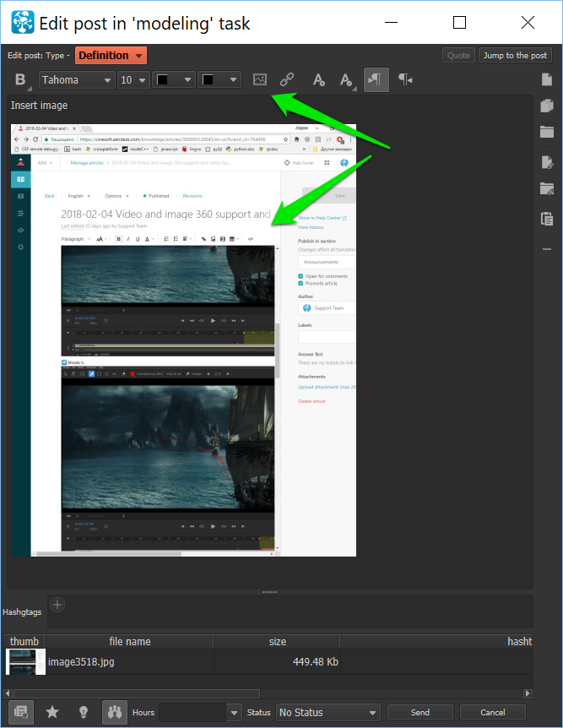Screen dimensions: 563x728
Task: Click the Insert image icon
Action: pyautogui.click(x=260, y=80)
